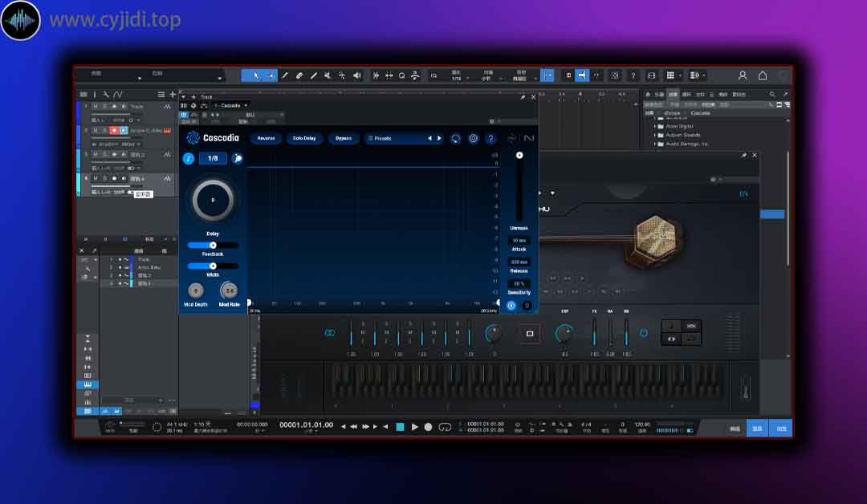
Task: Select the Paint (pencil) tool
Action: pos(285,75)
